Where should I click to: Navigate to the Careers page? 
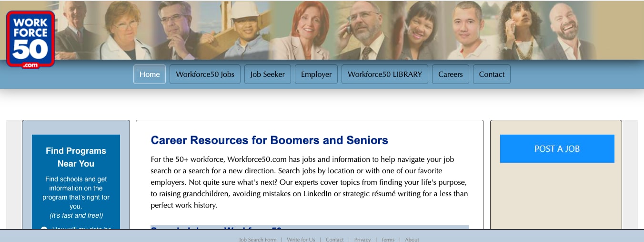coord(451,74)
